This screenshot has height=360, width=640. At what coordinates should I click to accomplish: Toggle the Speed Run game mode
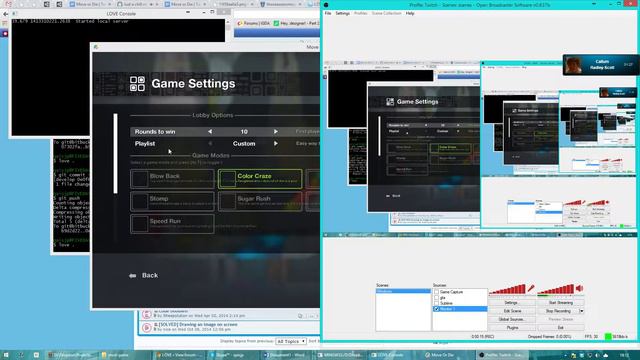tap(172, 224)
